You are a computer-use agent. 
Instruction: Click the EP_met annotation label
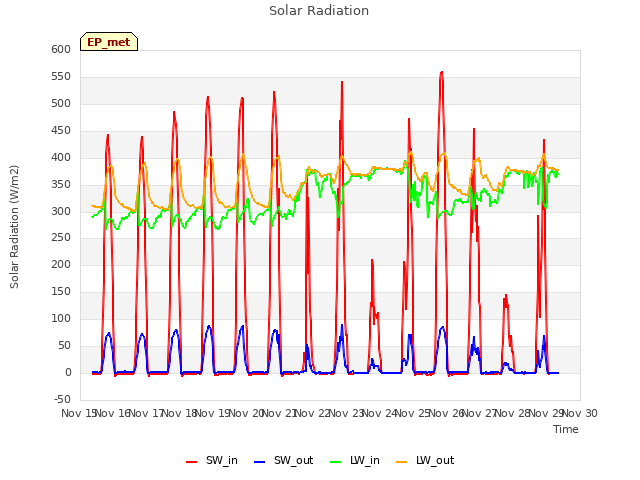[109, 42]
